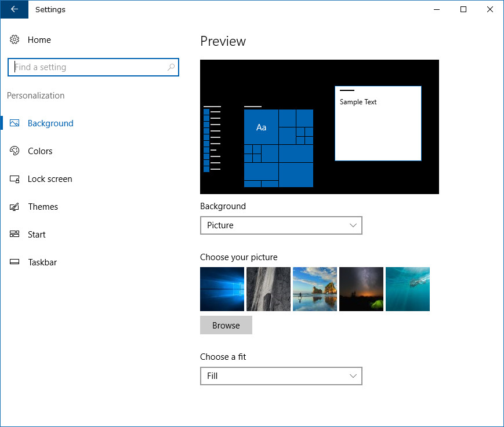Pick the underwater swimmer wallpaper thumbnail

[408, 289]
